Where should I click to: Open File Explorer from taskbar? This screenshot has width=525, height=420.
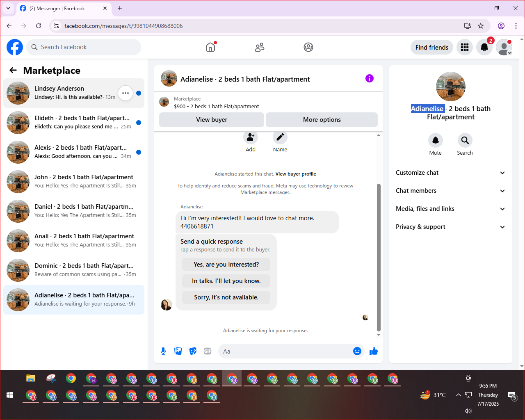pos(31,378)
